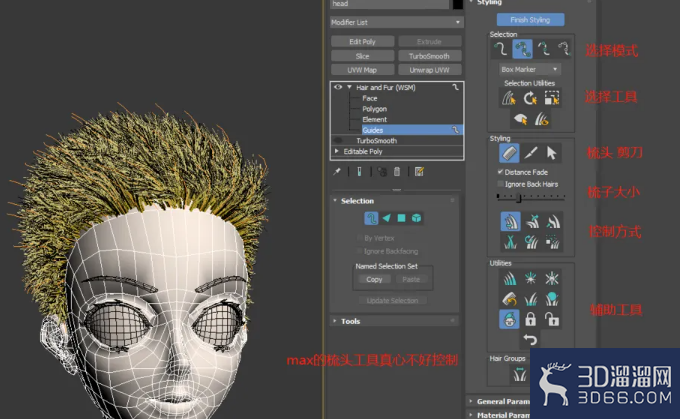Select Polygon sub-object square icon
Screen dimensions: 680x419
pos(402,218)
